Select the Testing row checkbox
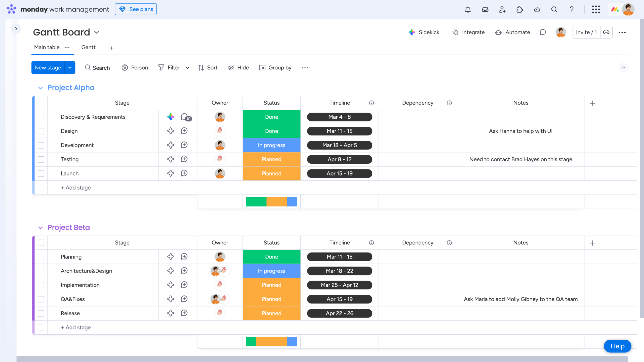Image resolution: width=644 pixels, height=362 pixels. point(41,159)
